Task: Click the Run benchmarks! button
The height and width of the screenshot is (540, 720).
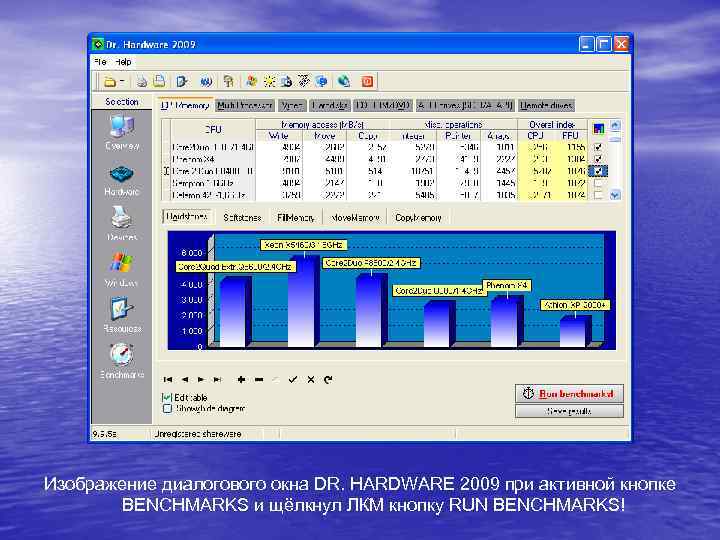Action: point(569,393)
